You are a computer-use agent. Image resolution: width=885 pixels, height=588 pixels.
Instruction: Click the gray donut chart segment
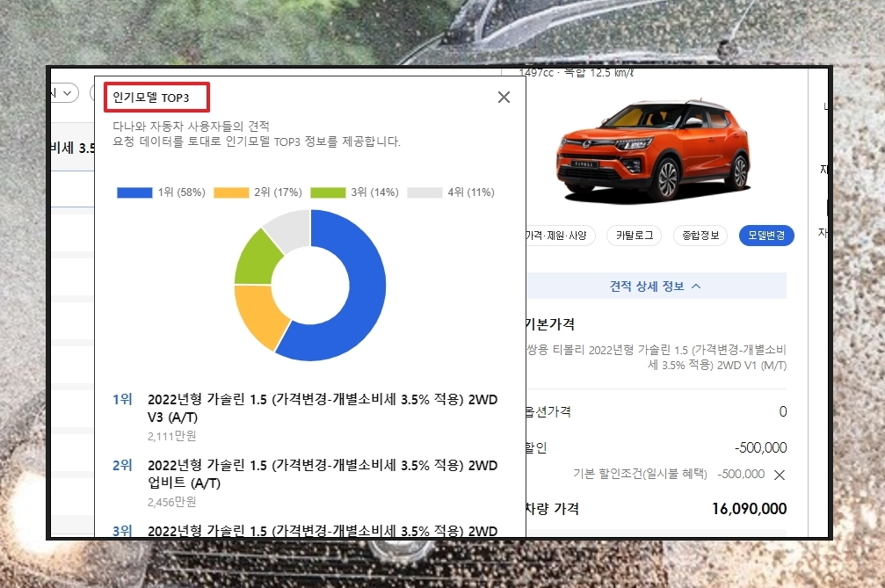click(289, 229)
